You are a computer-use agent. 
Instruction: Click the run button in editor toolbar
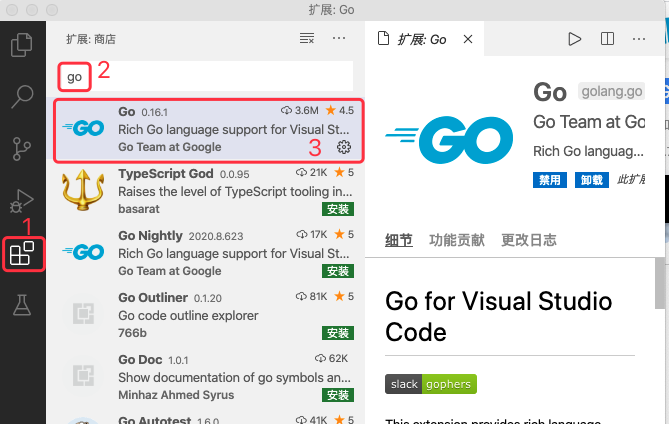tap(574, 39)
